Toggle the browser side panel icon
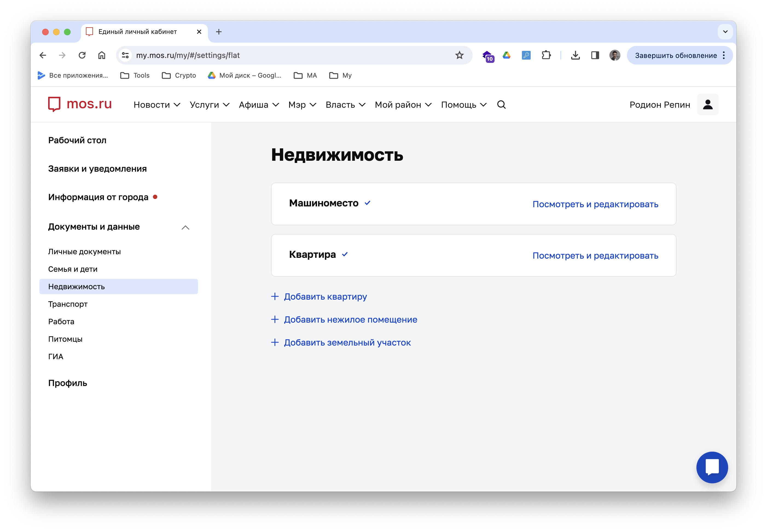The width and height of the screenshot is (767, 532). point(595,55)
